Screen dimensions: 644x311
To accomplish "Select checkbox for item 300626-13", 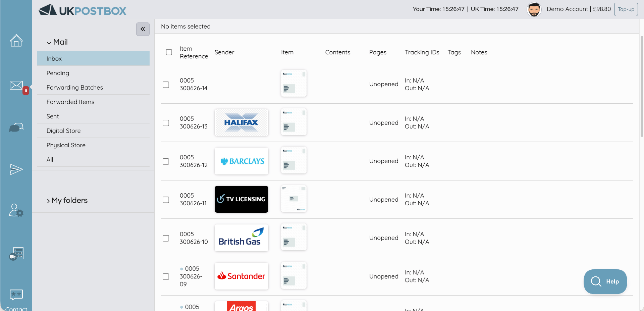I will pos(166,123).
